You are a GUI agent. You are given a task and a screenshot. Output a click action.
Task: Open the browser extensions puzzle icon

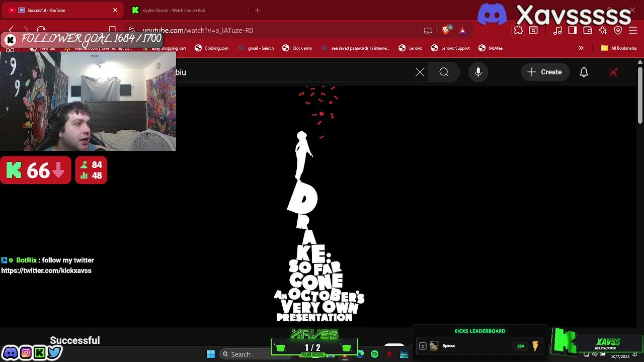(x=518, y=31)
